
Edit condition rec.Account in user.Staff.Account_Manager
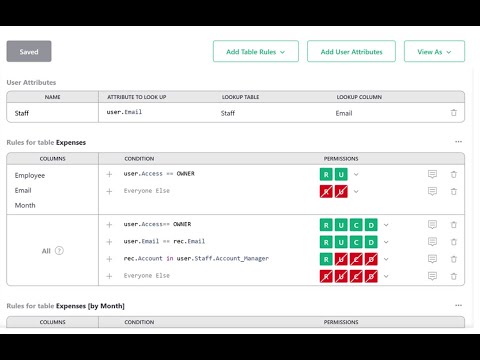click(x=196, y=258)
